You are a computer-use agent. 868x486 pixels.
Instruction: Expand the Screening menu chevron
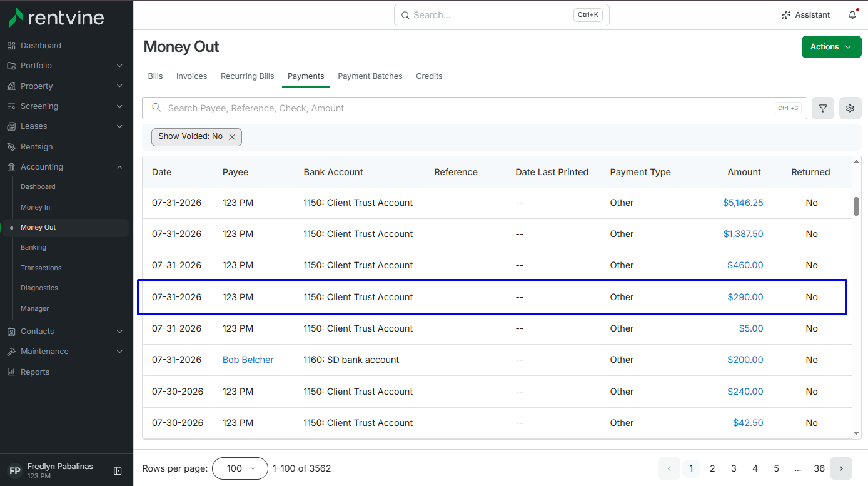[119, 106]
